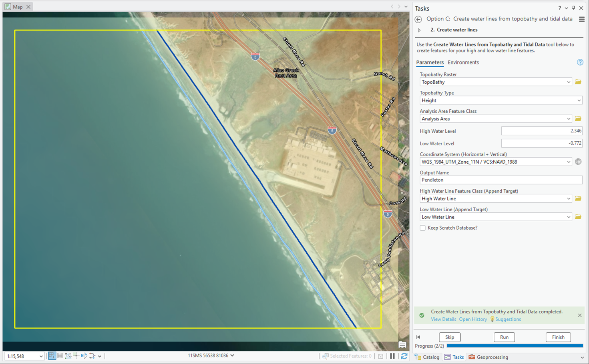Toggle snapping in map status bar
The width and height of the screenshot is (589, 364).
[52, 356]
